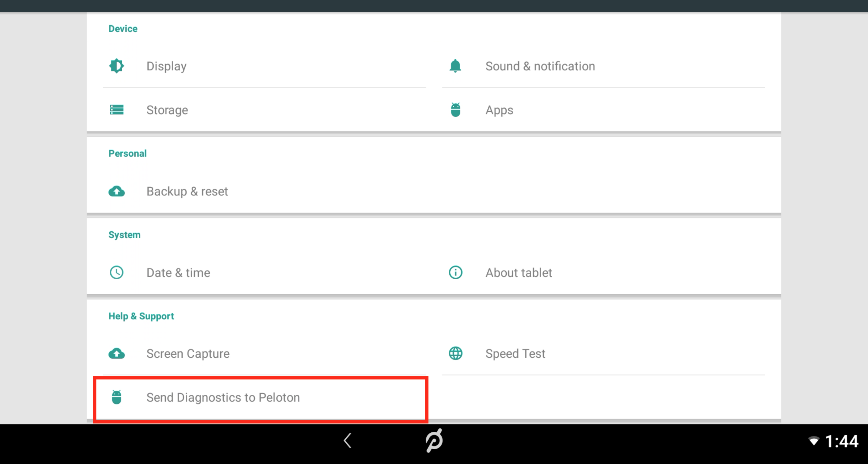Tap the clock showing 1:44
The image size is (868, 464).
(x=842, y=441)
